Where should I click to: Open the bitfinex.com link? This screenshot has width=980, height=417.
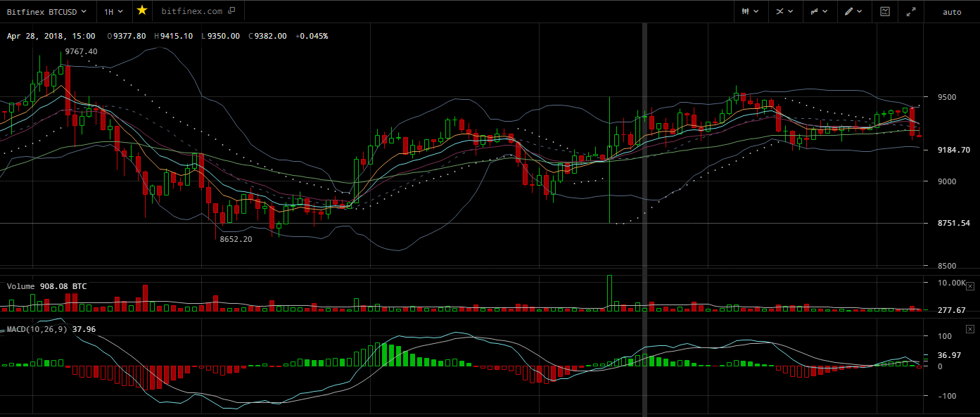[198, 11]
